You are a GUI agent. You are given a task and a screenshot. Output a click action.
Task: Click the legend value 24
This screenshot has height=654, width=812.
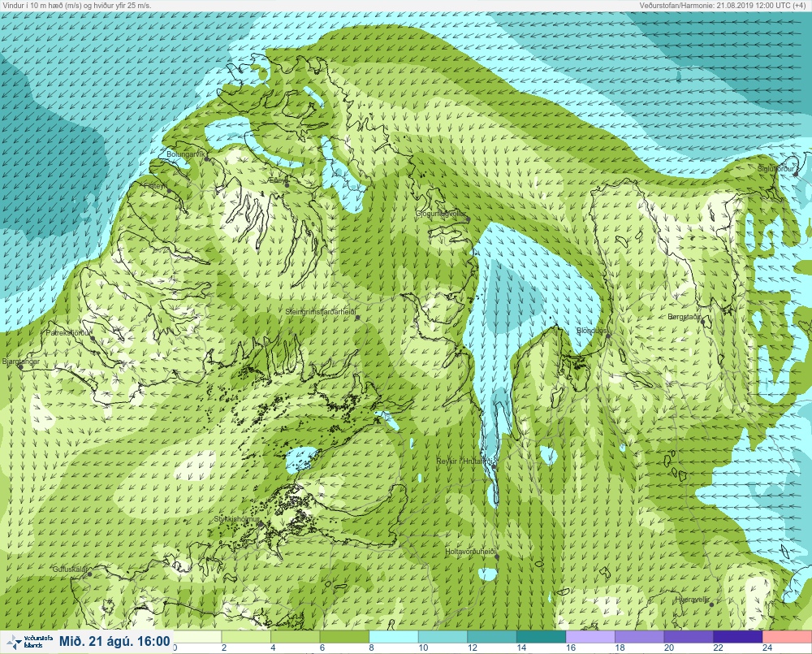click(767, 648)
